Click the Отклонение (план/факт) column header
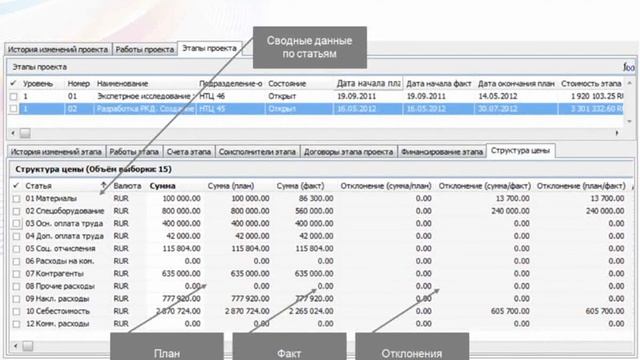Viewport: 640px width, 360px height. [581, 186]
